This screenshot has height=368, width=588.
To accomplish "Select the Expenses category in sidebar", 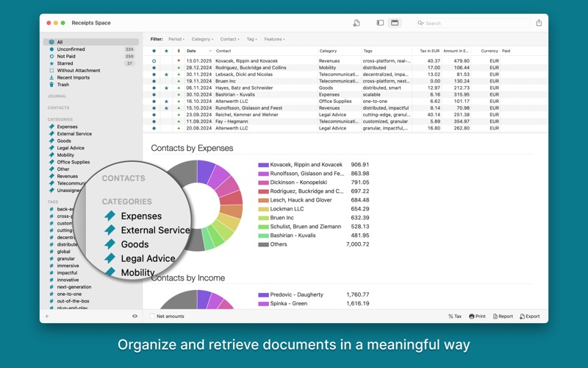I will point(67,127).
